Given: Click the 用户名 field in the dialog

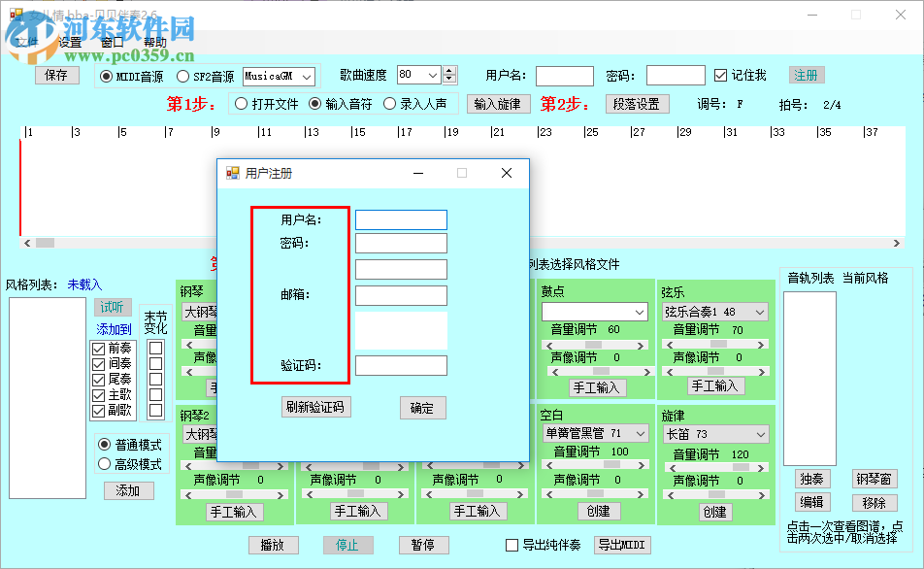Looking at the screenshot, I should [401, 219].
